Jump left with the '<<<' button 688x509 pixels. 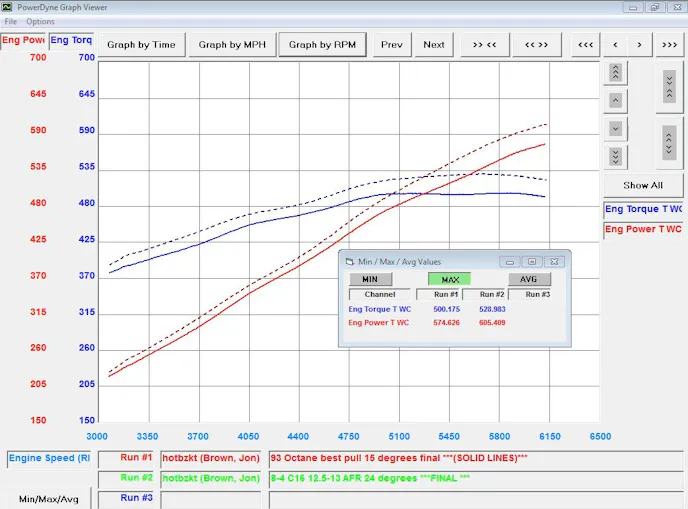point(586,44)
